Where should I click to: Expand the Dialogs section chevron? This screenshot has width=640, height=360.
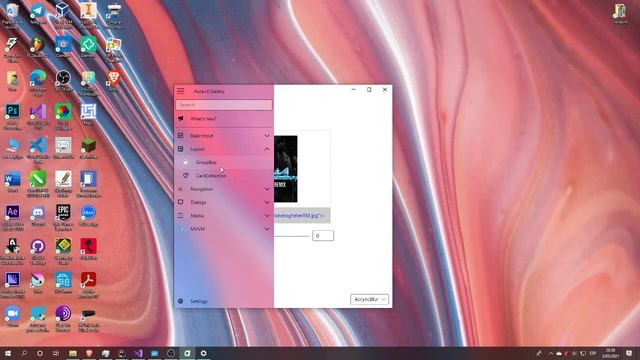(267, 202)
